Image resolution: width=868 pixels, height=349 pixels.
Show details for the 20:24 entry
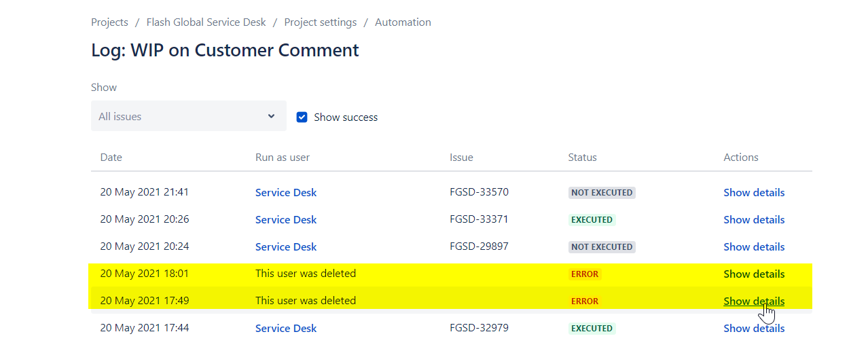point(754,246)
